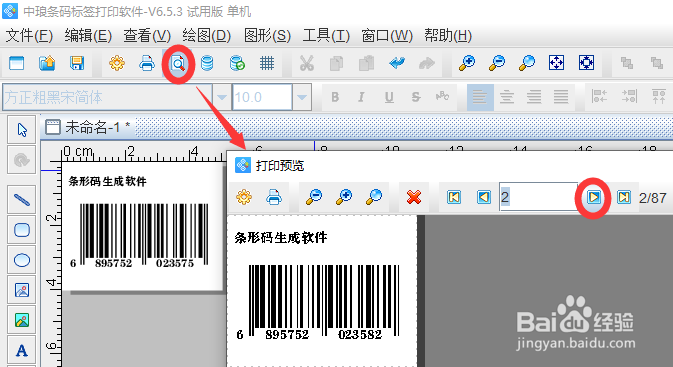673x367 pixels.
Task: Go to previous page in preview
Action: pyautogui.click(x=484, y=197)
